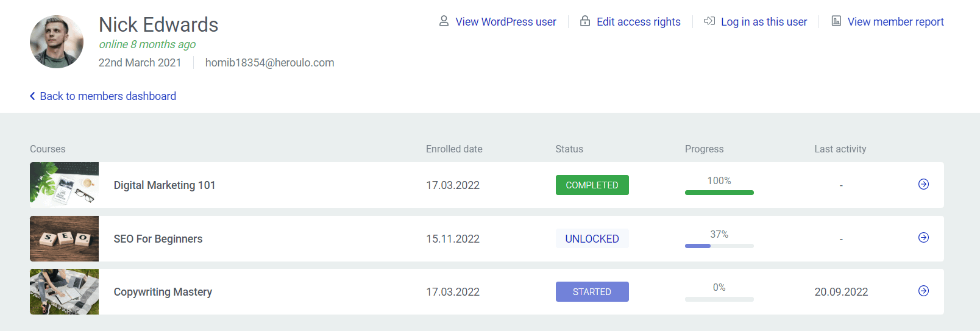Click the Digital Marketing 101 thumbnail
Viewport: 980px width, 331px height.
click(x=64, y=185)
